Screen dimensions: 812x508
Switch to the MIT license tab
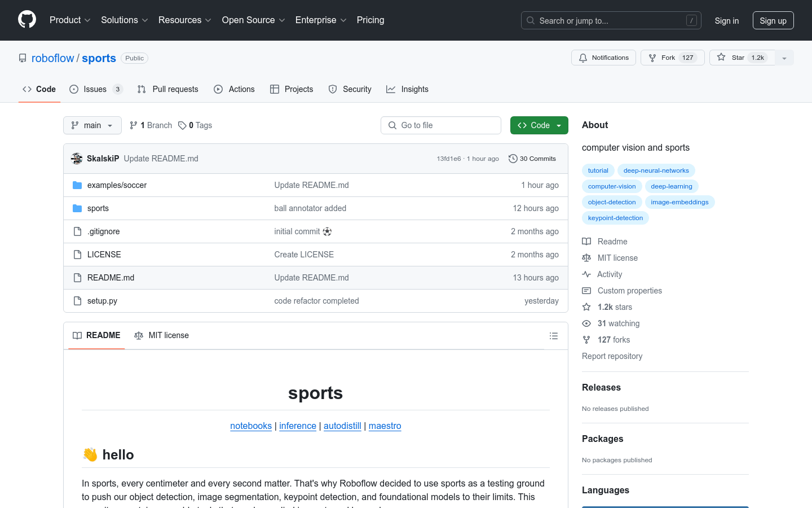pyautogui.click(x=162, y=335)
